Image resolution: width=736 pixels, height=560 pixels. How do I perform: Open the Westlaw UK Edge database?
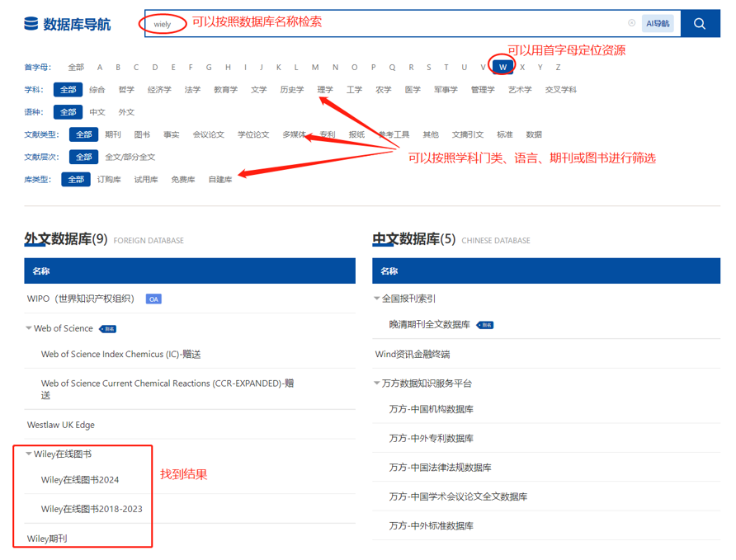coord(61,425)
